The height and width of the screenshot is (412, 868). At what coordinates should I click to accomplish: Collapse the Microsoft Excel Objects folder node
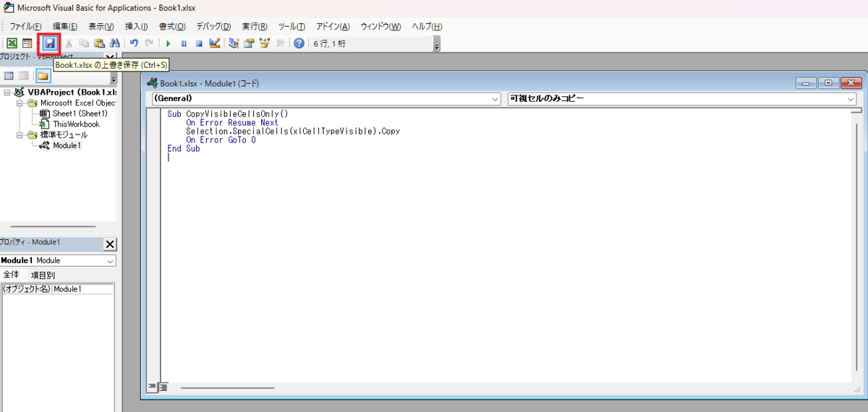pyautogui.click(x=20, y=103)
